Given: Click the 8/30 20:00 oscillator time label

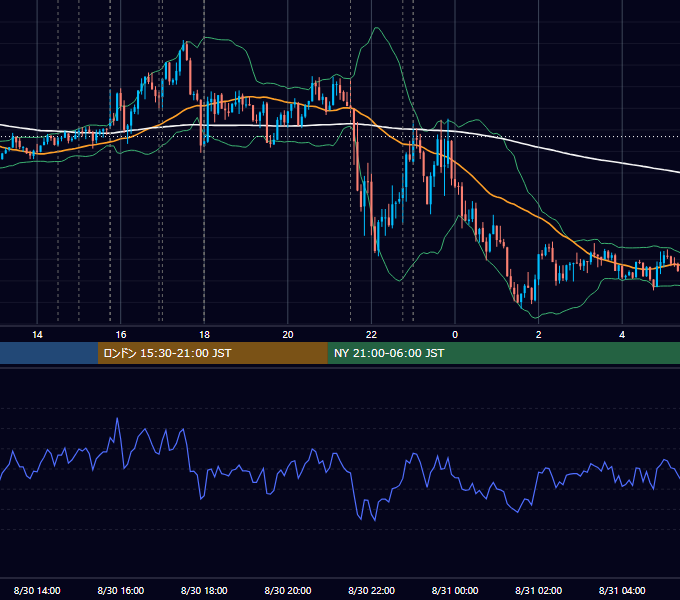Looking at the screenshot, I should click(288, 590).
